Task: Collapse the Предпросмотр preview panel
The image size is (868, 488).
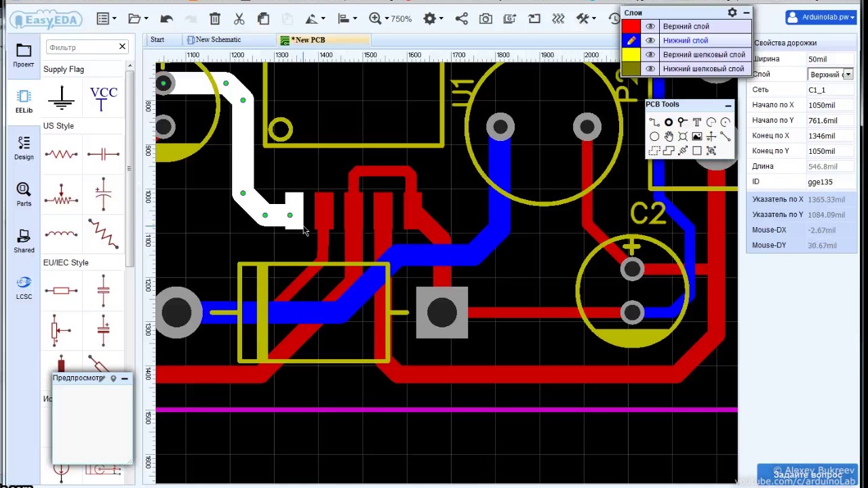Action: pyautogui.click(x=125, y=378)
